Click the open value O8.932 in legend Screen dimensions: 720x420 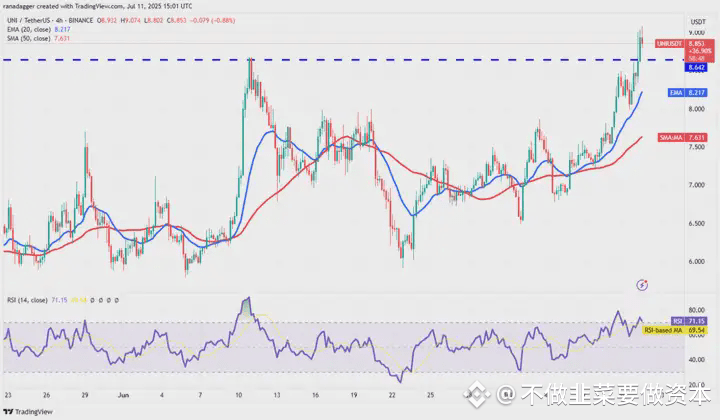click(106, 21)
